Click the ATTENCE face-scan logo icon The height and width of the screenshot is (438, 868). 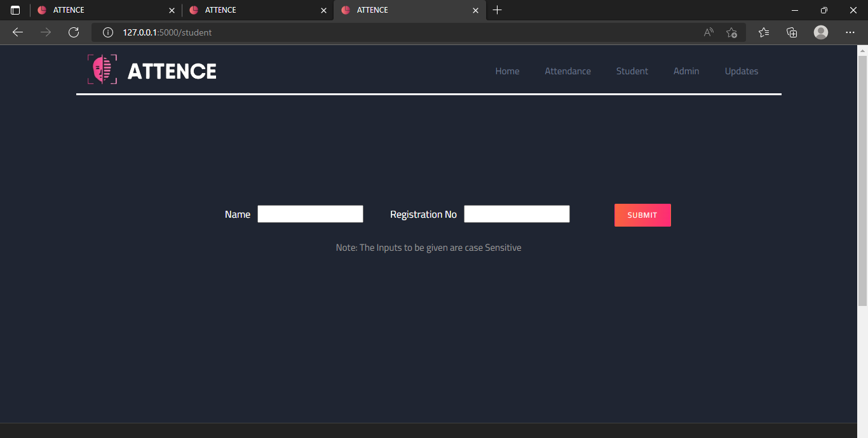click(x=102, y=69)
